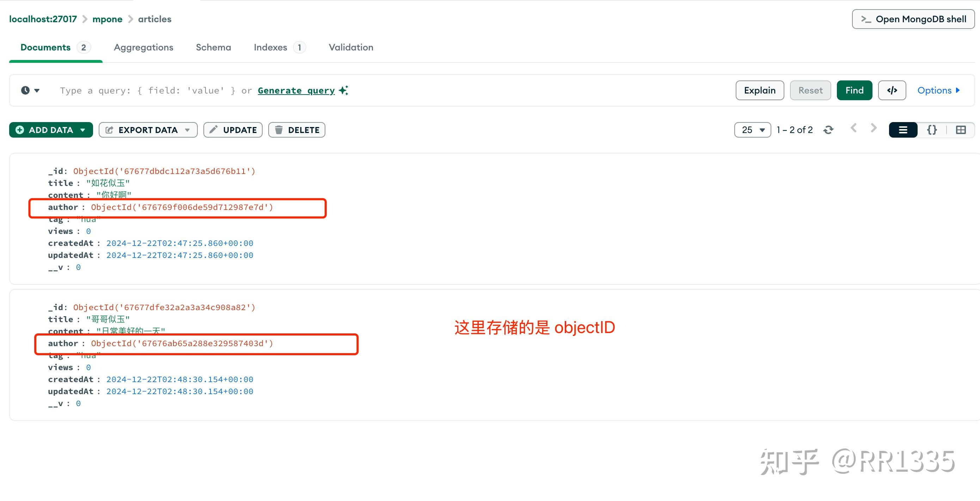Click the Find button
980x501 pixels.
point(855,90)
